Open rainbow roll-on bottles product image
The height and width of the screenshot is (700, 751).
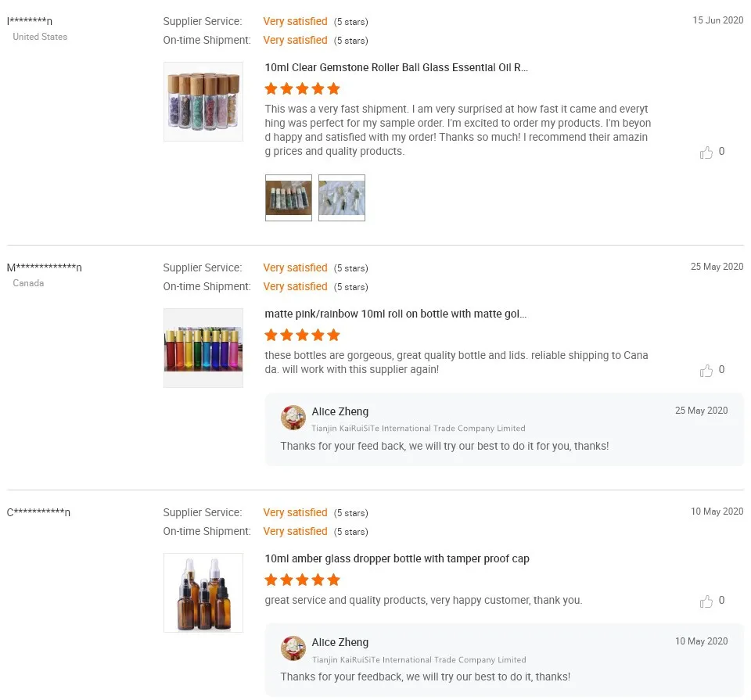click(x=203, y=348)
